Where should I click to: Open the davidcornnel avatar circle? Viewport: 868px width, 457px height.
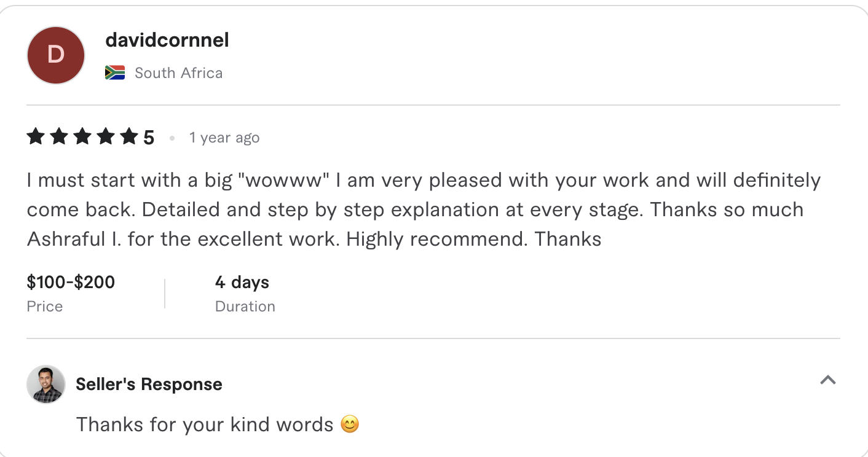click(55, 55)
